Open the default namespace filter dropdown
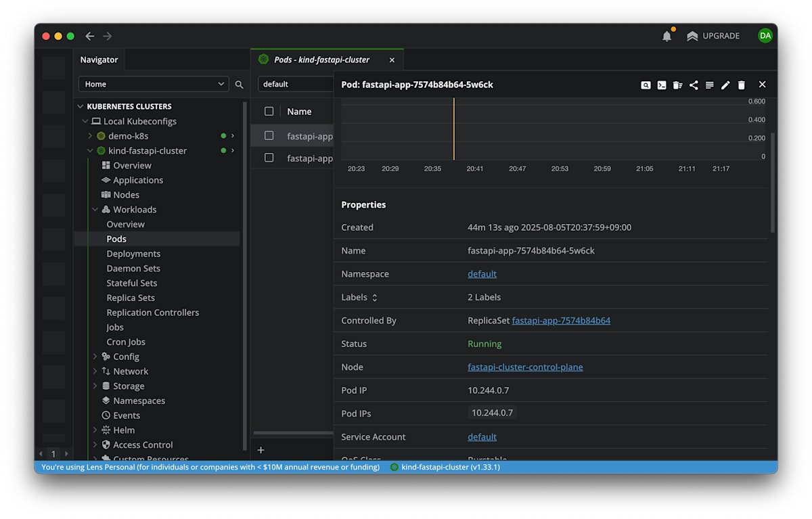Screen dimensions: 812x519 (x=296, y=84)
